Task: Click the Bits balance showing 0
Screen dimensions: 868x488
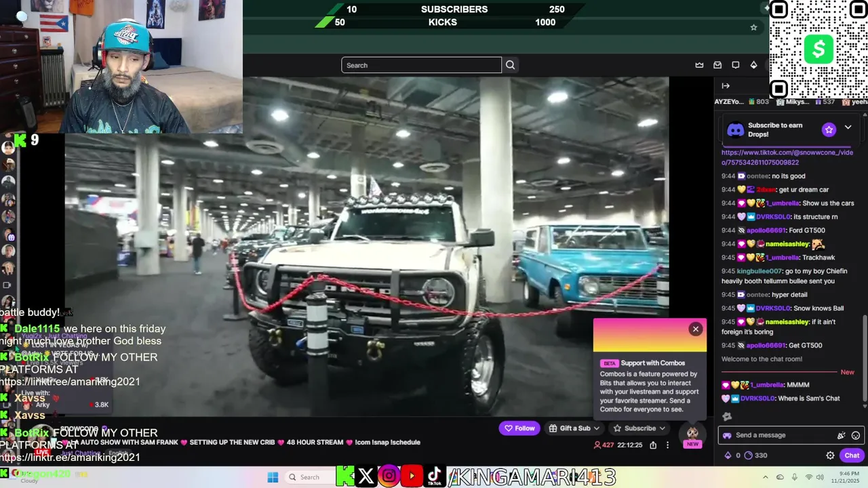Action: point(732,455)
